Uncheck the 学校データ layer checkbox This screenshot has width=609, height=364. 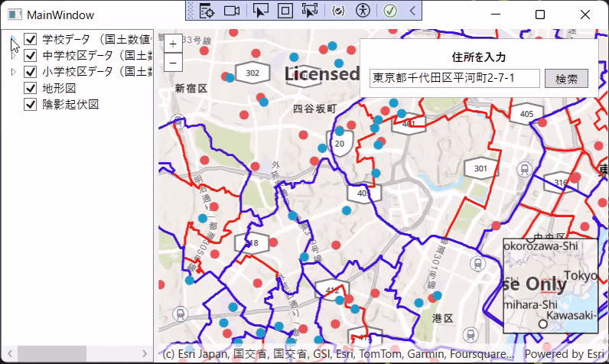coord(31,39)
